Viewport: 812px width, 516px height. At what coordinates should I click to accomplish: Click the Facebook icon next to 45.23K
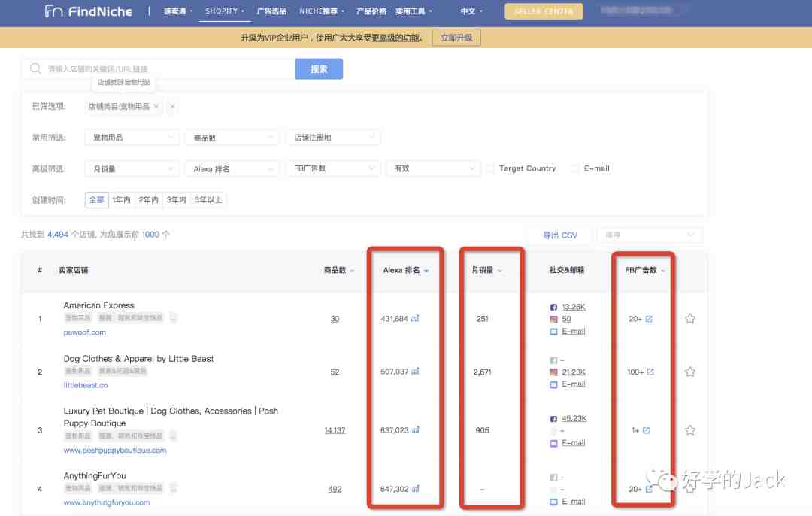pyautogui.click(x=553, y=419)
